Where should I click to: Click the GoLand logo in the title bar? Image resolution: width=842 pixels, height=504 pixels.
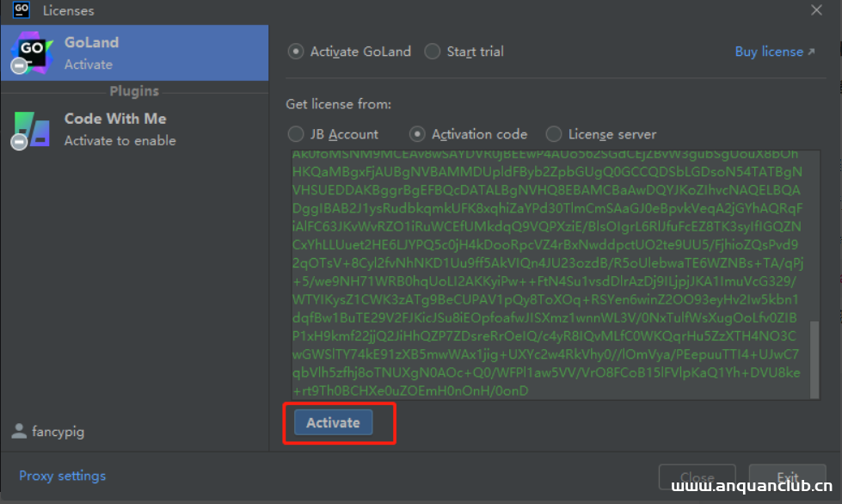point(22,10)
